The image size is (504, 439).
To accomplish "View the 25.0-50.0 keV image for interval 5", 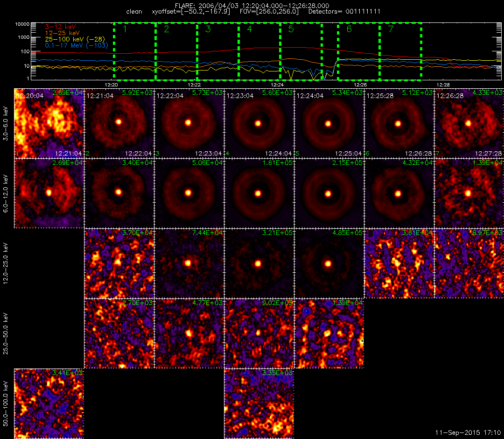I will coord(329,333).
